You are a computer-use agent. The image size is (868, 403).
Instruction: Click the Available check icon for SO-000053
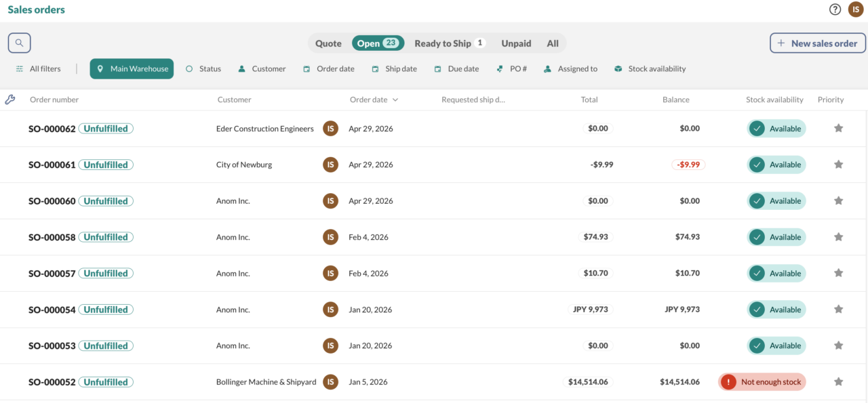pyautogui.click(x=757, y=345)
